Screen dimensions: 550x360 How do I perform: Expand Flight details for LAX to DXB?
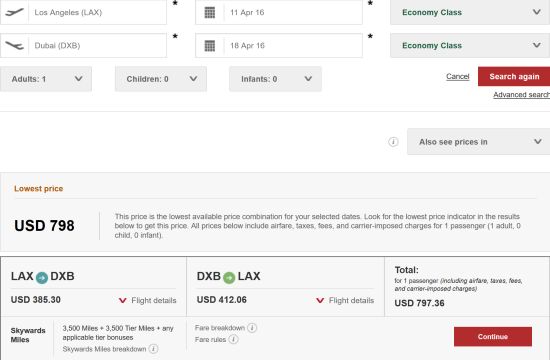click(x=148, y=300)
